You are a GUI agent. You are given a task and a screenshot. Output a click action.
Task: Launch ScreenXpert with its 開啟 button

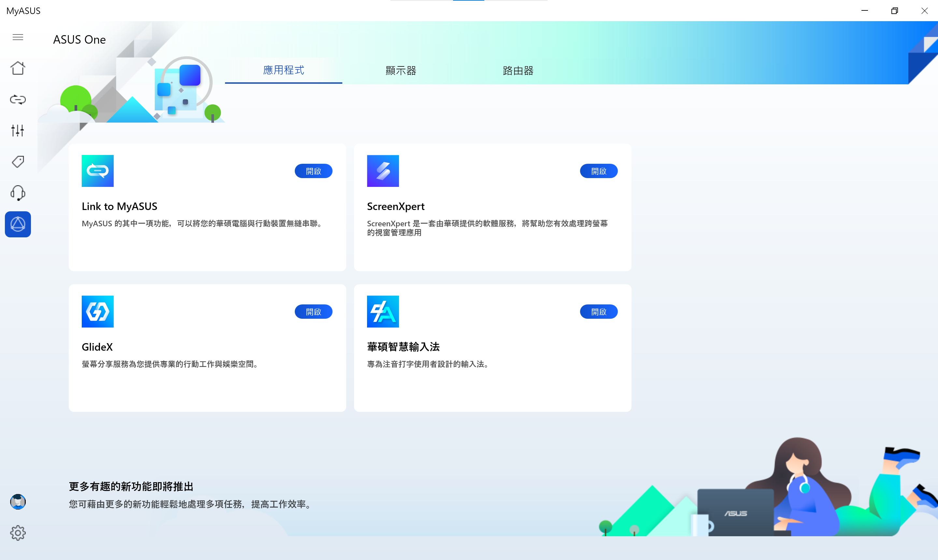[x=599, y=171]
